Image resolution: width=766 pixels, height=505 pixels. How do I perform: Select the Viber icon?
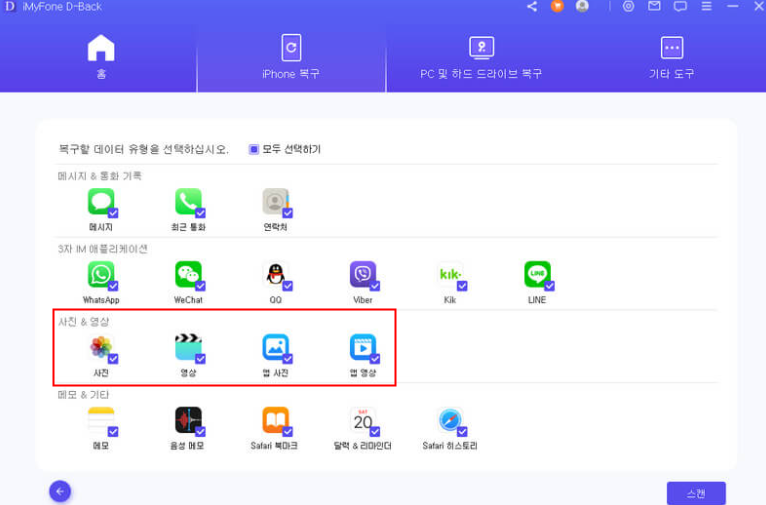(x=362, y=274)
